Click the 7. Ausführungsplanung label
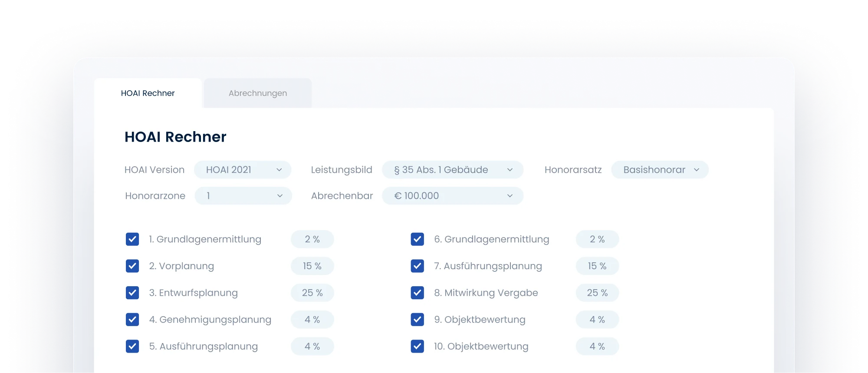 click(x=488, y=266)
